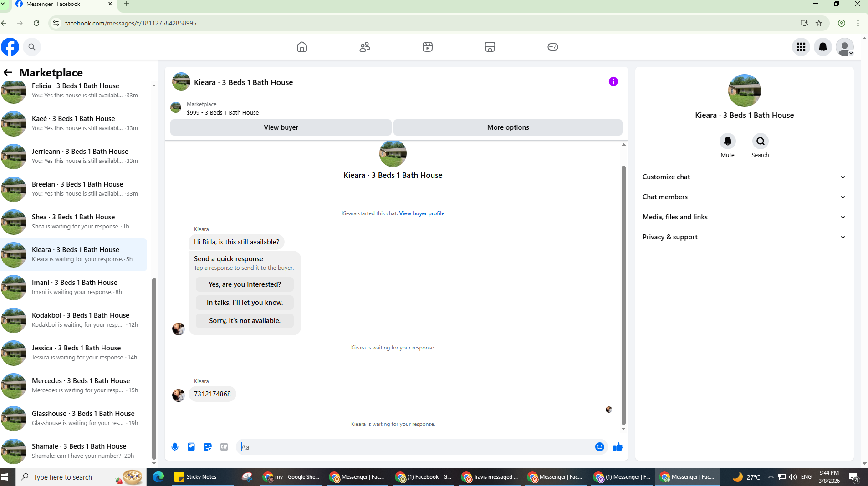The height and width of the screenshot is (486, 868).
Task: Open the emoji picker in message box
Action: (x=600, y=447)
